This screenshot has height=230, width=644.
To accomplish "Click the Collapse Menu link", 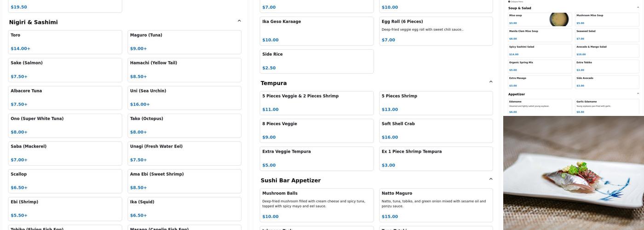I will coord(516,2).
